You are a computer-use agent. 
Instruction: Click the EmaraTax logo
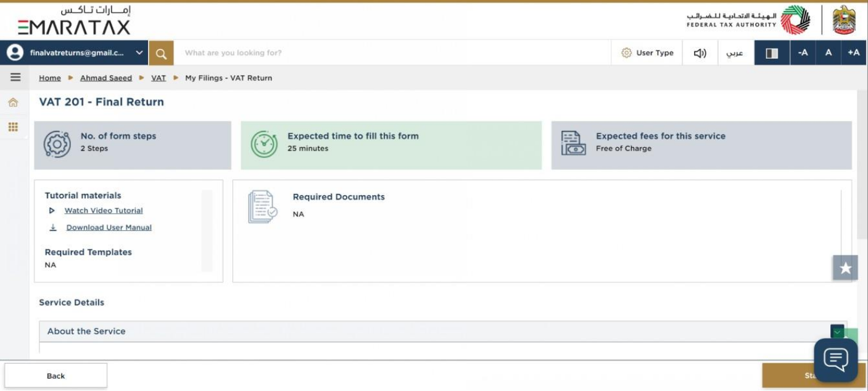[74, 20]
